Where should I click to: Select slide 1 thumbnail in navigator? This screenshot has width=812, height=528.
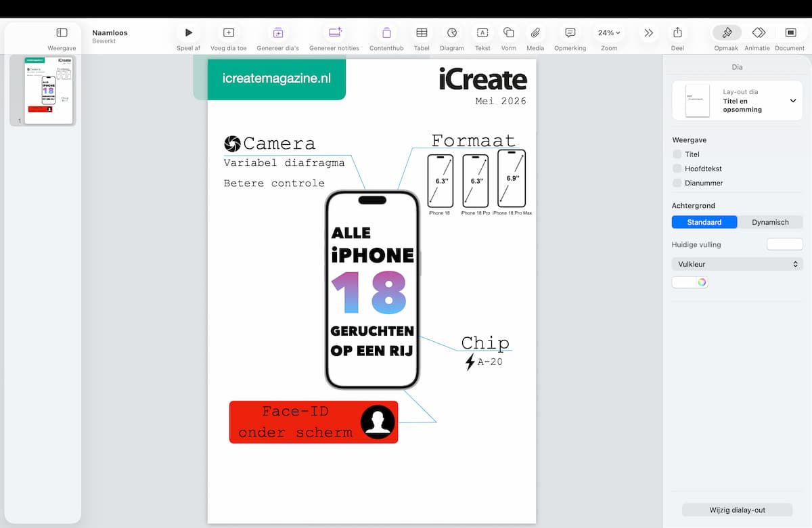pos(49,91)
